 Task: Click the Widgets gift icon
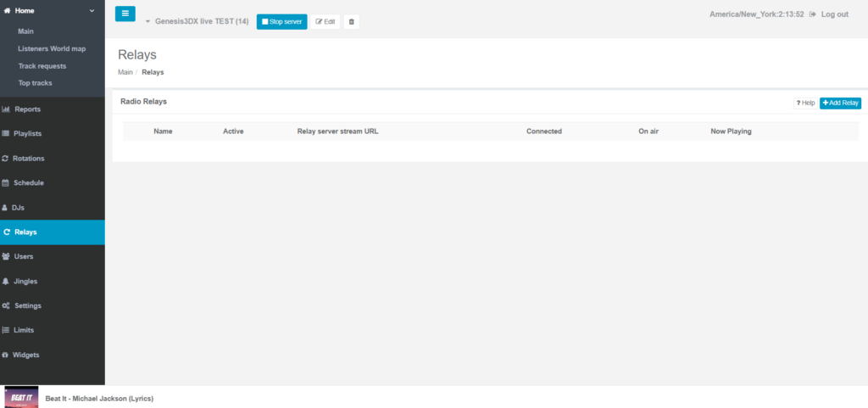click(6, 355)
